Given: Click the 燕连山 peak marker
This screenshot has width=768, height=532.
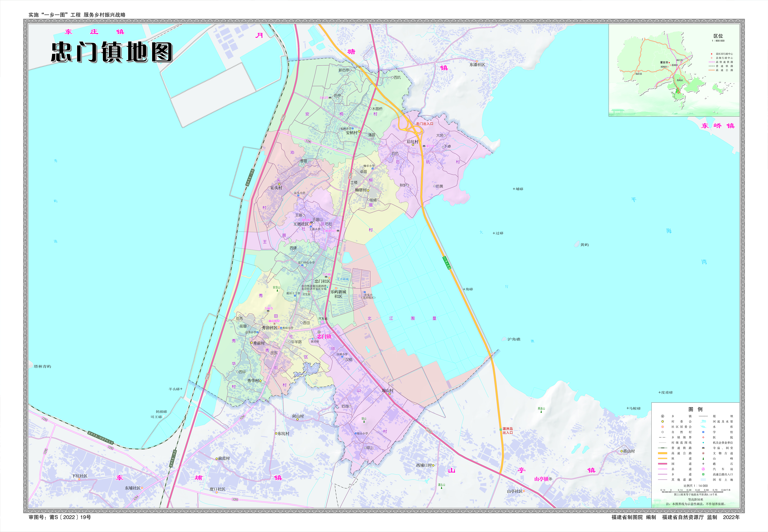Looking at the screenshot, I should (x=541, y=412).
